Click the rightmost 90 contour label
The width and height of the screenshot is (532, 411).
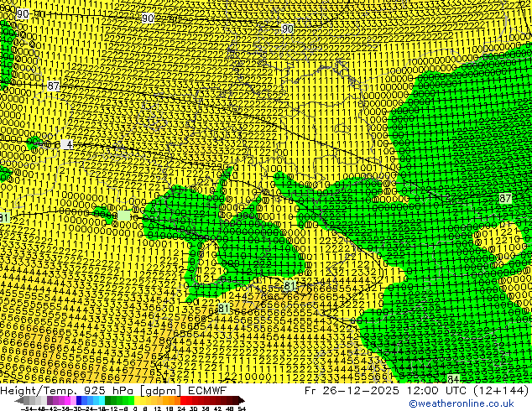[x=287, y=29]
